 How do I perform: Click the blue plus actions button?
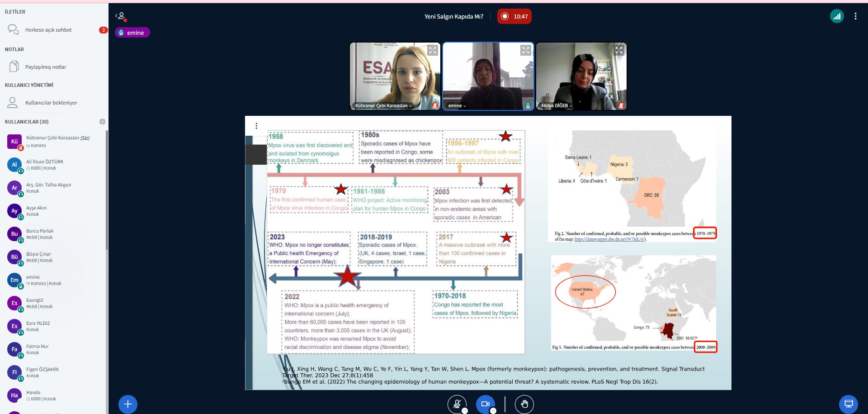pyautogui.click(x=128, y=404)
